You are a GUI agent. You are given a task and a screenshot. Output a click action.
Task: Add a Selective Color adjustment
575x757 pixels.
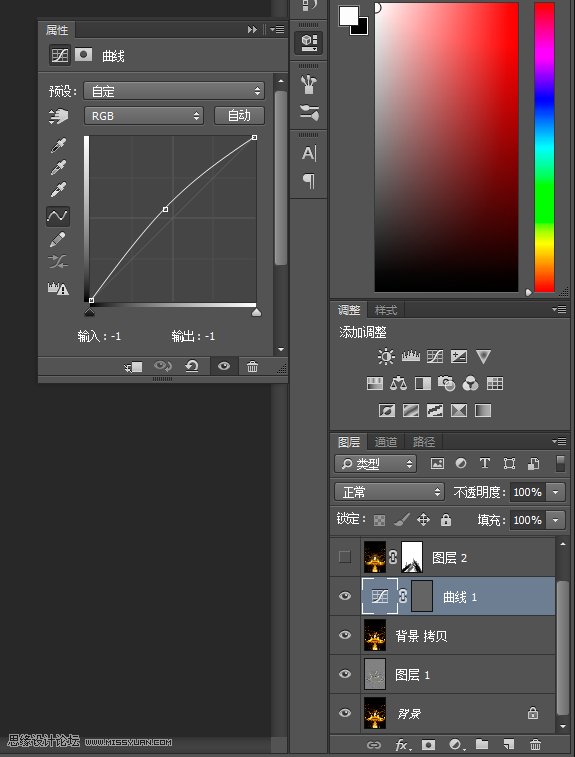coord(459,411)
